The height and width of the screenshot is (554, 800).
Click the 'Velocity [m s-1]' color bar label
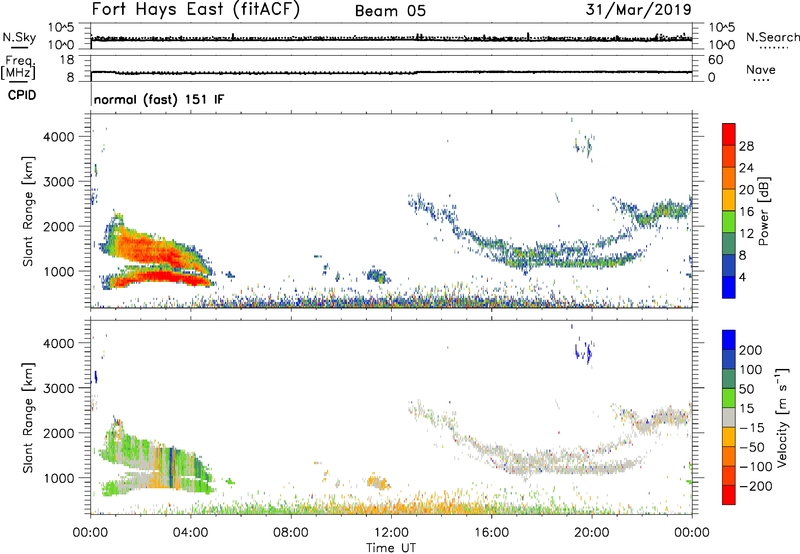(x=782, y=417)
